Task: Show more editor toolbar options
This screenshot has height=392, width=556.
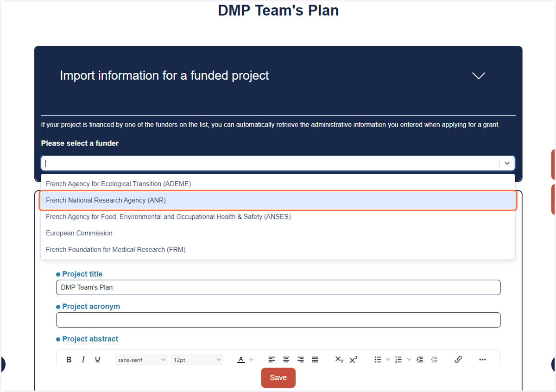Action: [x=482, y=360]
